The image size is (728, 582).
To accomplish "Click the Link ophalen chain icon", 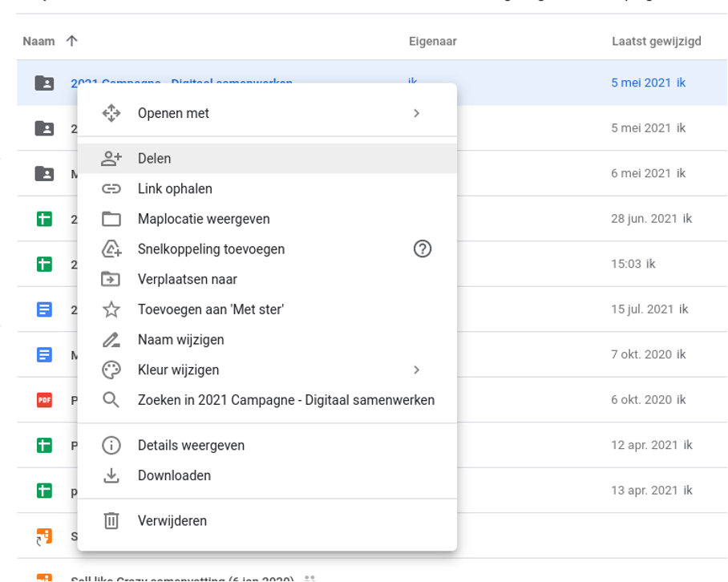I will tap(111, 189).
